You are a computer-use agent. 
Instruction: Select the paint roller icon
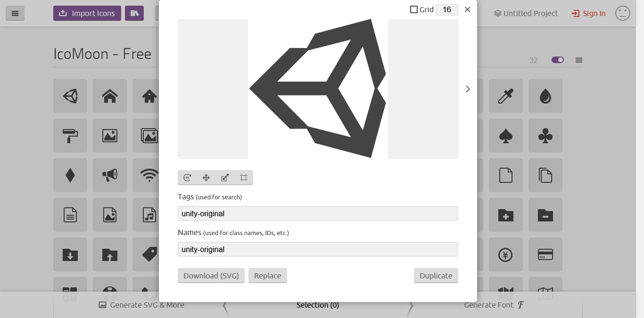[x=70, y=136]
